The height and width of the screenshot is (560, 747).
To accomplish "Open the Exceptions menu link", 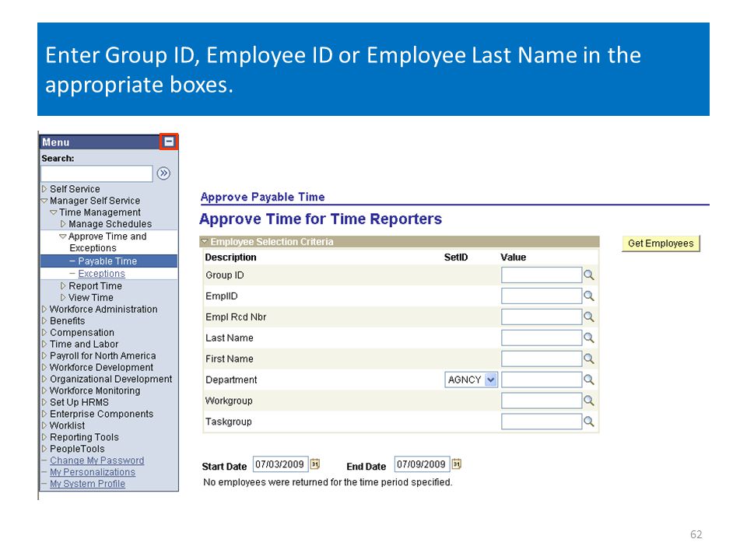I will tap(101, 274).
